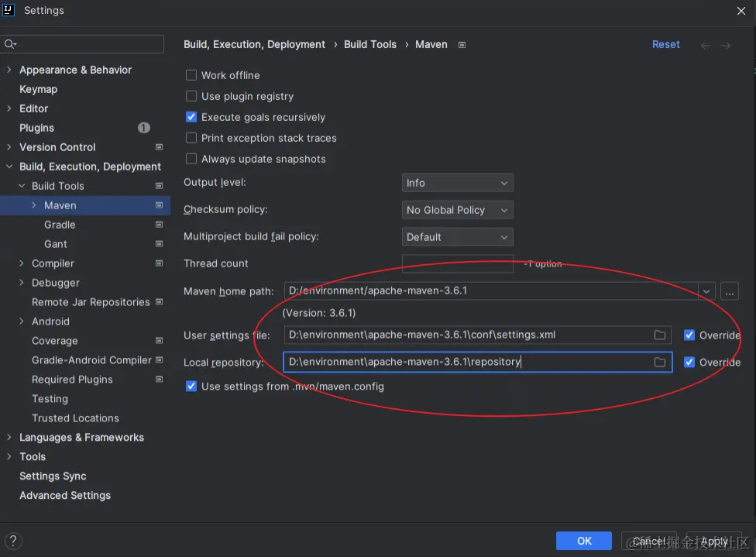Click the project-level icon beside Maven breadcrumb
This screenshot has width=756, height=557.
click(x=462, y=45)
